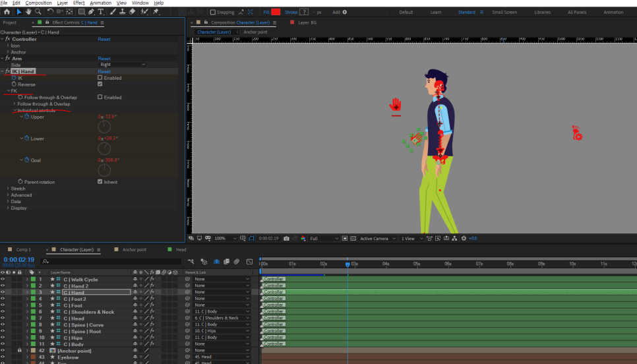Select the Hand tool in the toolbar

28,12
